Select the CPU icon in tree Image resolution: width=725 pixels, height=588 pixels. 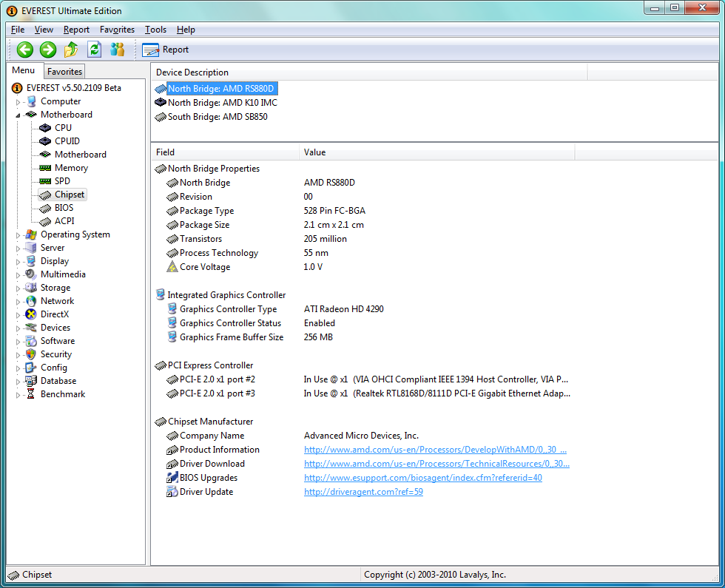[45, 127]
